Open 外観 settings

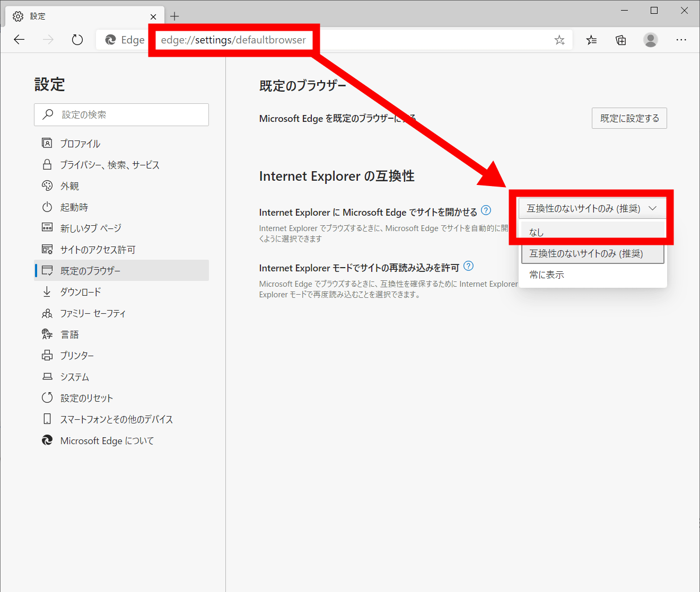(x=121, y=186)
